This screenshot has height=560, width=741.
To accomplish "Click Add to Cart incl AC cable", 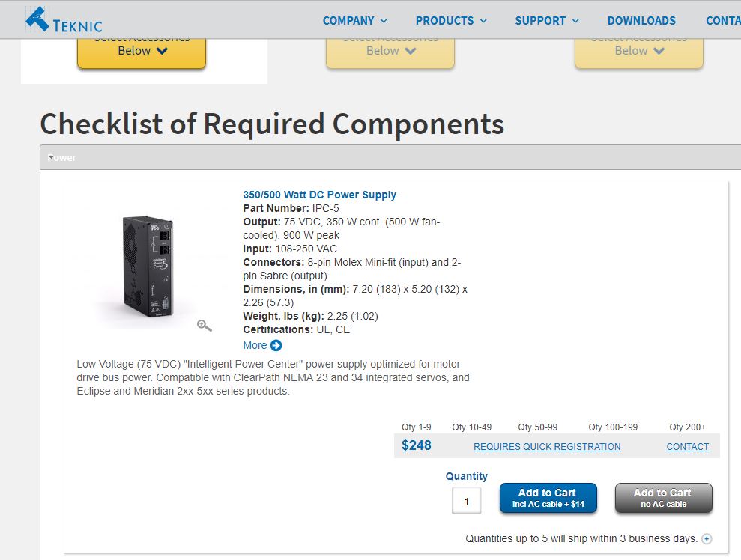I will [548, 498].
